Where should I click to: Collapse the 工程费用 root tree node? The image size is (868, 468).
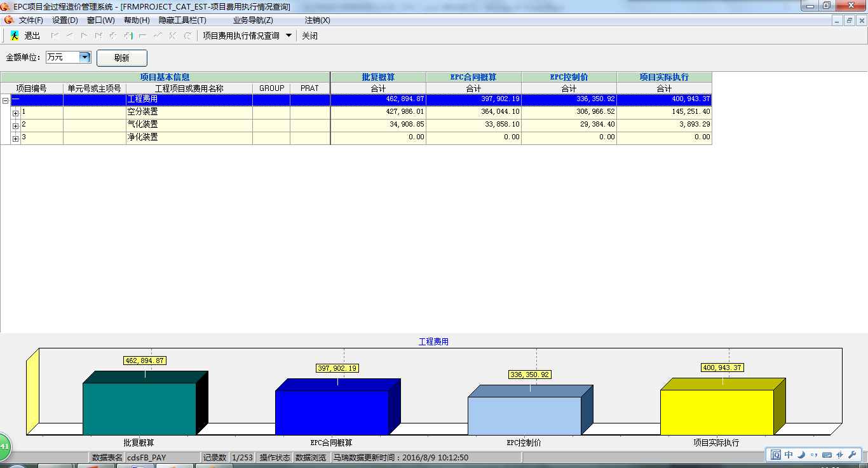[x=5, y=100]
